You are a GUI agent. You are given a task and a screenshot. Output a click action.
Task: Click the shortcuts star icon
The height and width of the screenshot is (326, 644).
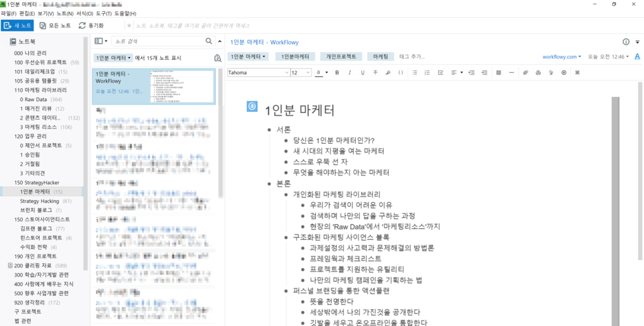(x=129, y=25)
